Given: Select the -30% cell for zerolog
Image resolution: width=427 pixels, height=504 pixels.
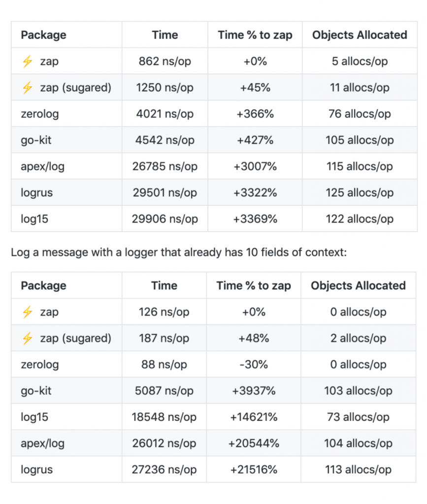Looking at the screenshot, I should click(254, 365).
